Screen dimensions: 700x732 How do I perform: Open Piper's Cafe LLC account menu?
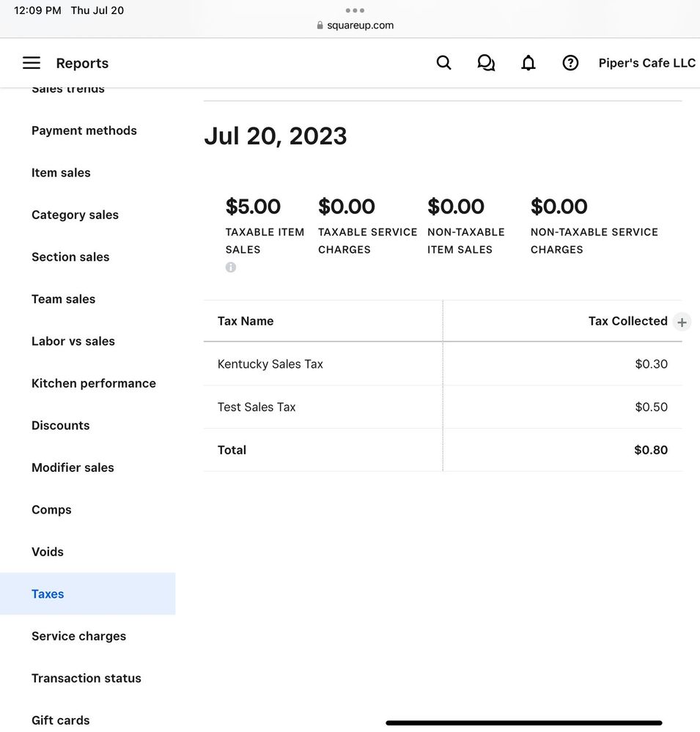646,63
